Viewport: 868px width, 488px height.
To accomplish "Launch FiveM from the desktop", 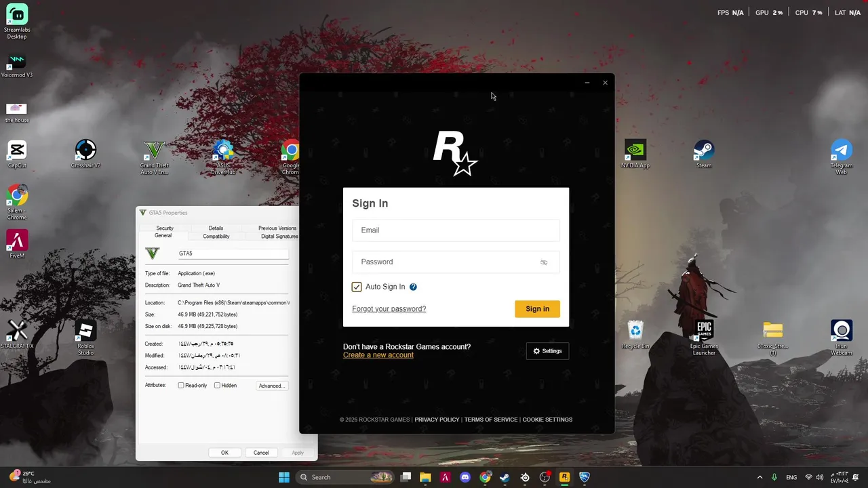I will tap(17, 245).
